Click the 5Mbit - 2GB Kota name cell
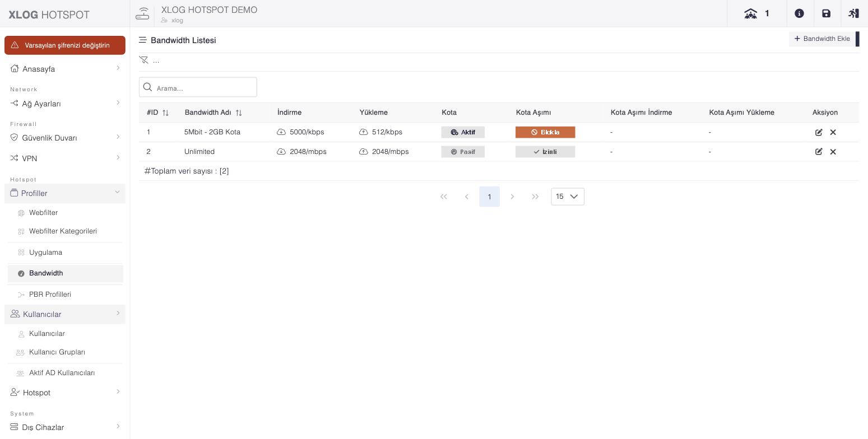 [x=212, y=132]
